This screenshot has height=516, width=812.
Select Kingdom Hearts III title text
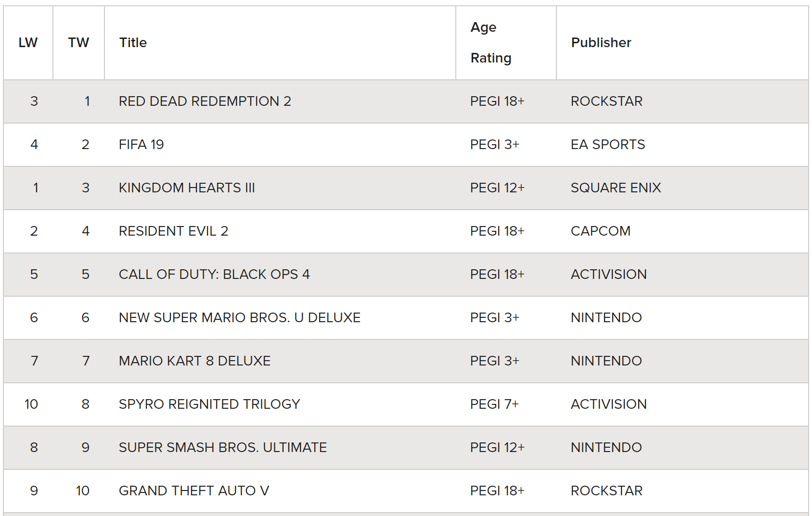pyautogui.click(x=187, y=188)
